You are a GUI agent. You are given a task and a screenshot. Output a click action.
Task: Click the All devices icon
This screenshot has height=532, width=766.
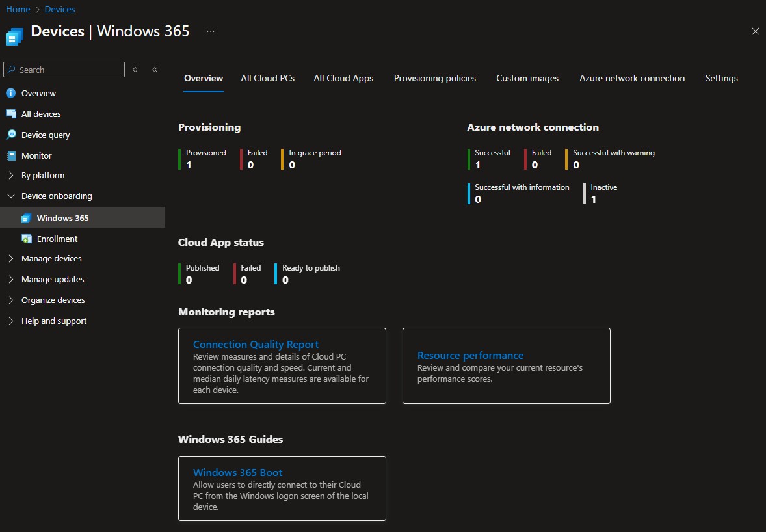click(x=10, y=114)
